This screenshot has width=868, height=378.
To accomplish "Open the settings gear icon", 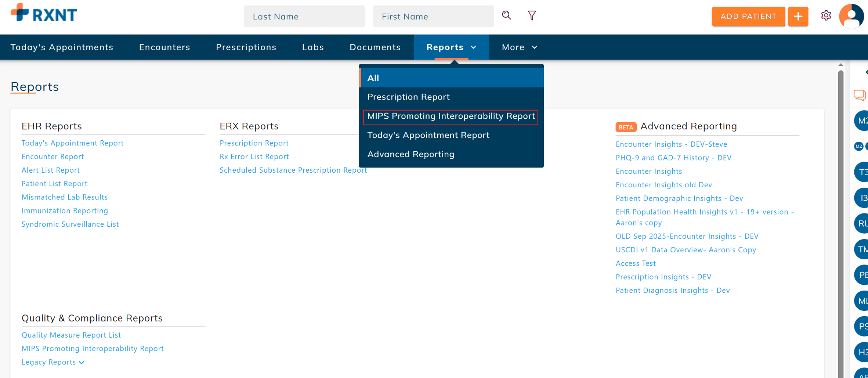I will pyautogui.click(x=826, y=15).
